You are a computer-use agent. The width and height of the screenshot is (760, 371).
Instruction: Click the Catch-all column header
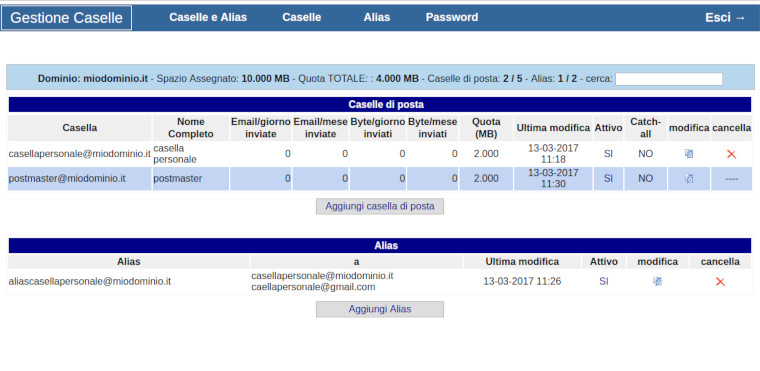[646, 128]
